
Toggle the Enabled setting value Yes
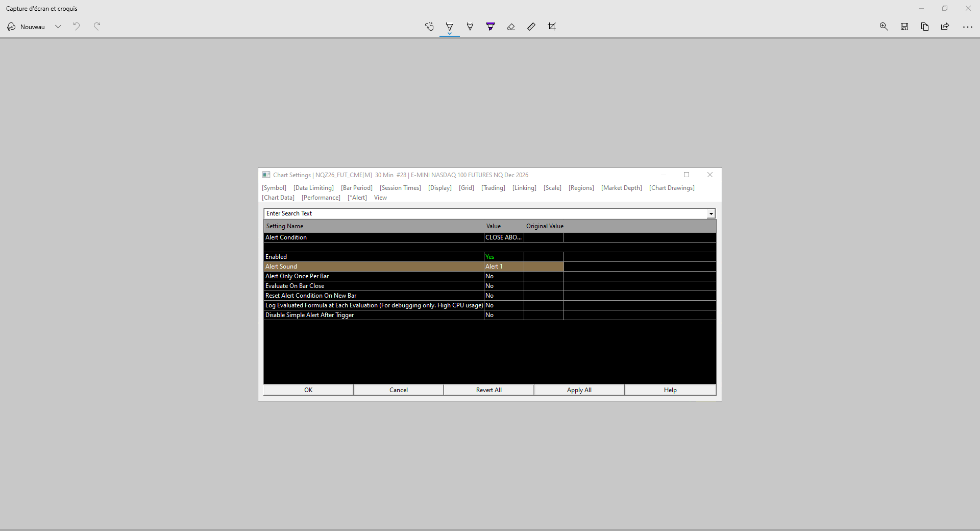(x=504, y=257)
